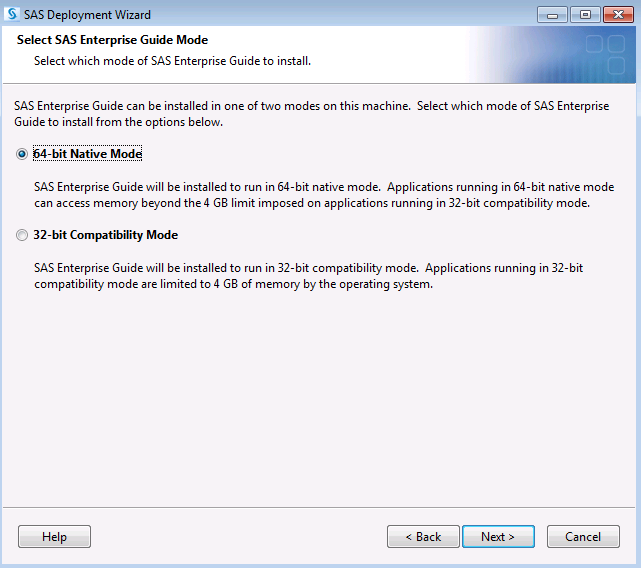Select the 64-bit Native Mode radio button
641x568 pixels.
(x=22, y=154)
